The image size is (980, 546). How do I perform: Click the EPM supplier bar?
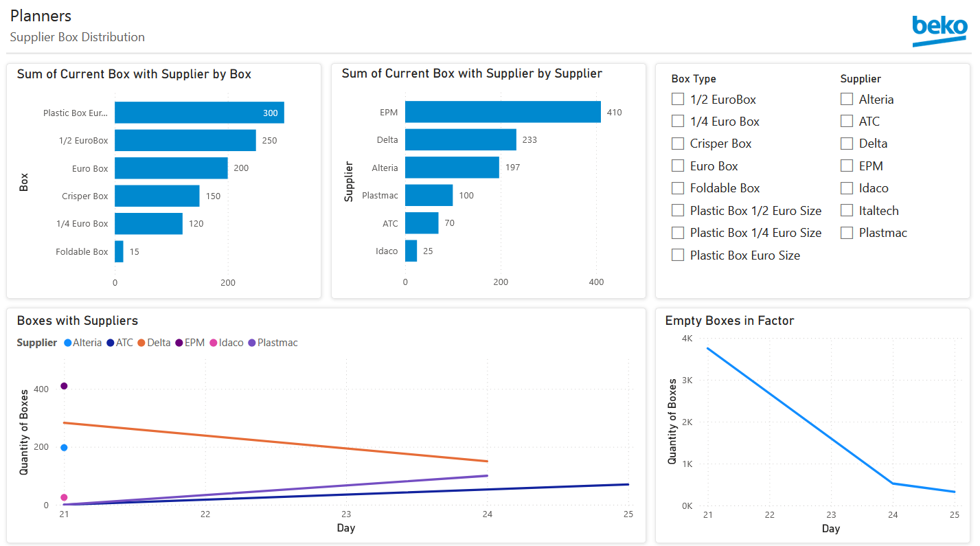(x=503, y=112)
